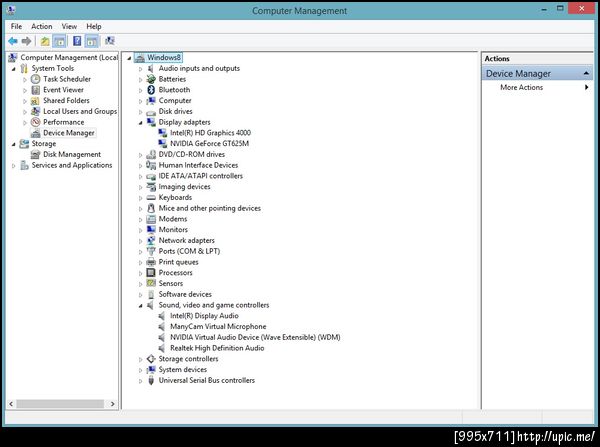Open the Action menu
Viewport: 600px width, 447px height.
42,26
